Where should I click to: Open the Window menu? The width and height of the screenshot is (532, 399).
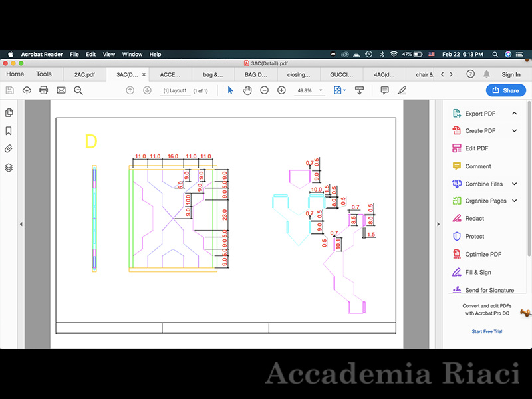coord(132,54)
